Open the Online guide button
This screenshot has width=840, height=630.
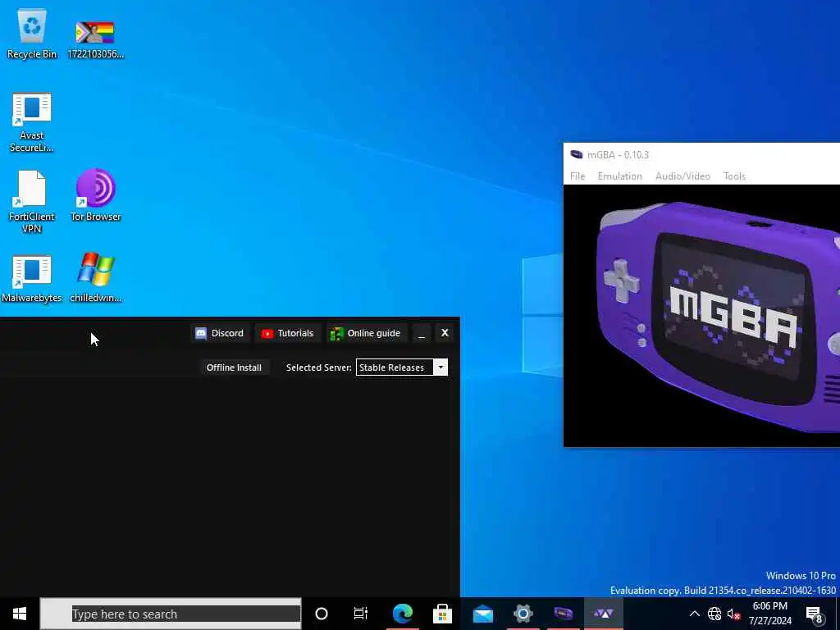coord(365,333)
